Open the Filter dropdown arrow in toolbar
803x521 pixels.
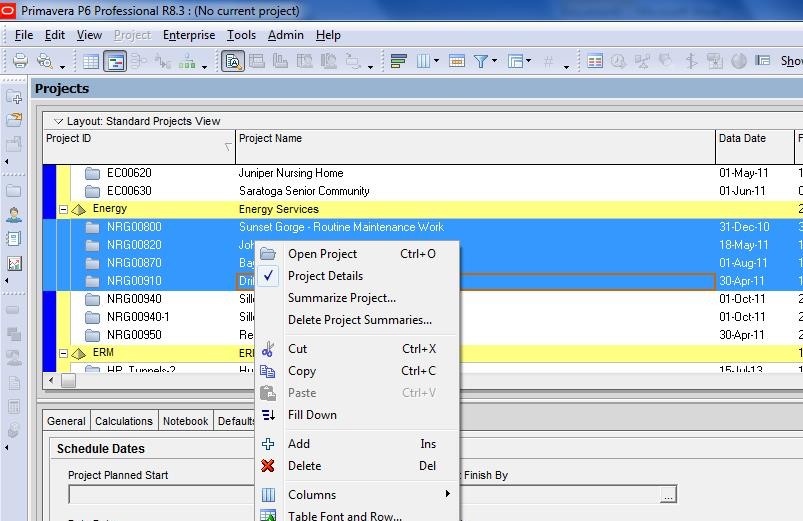coord(495,61)
